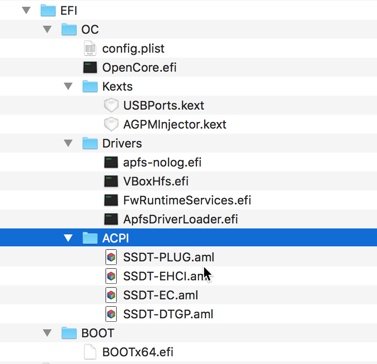Viewport: 377px width, 364px height.
Task: Collapse the OC folder disclosure triangle
Action: tap(47, 29)
